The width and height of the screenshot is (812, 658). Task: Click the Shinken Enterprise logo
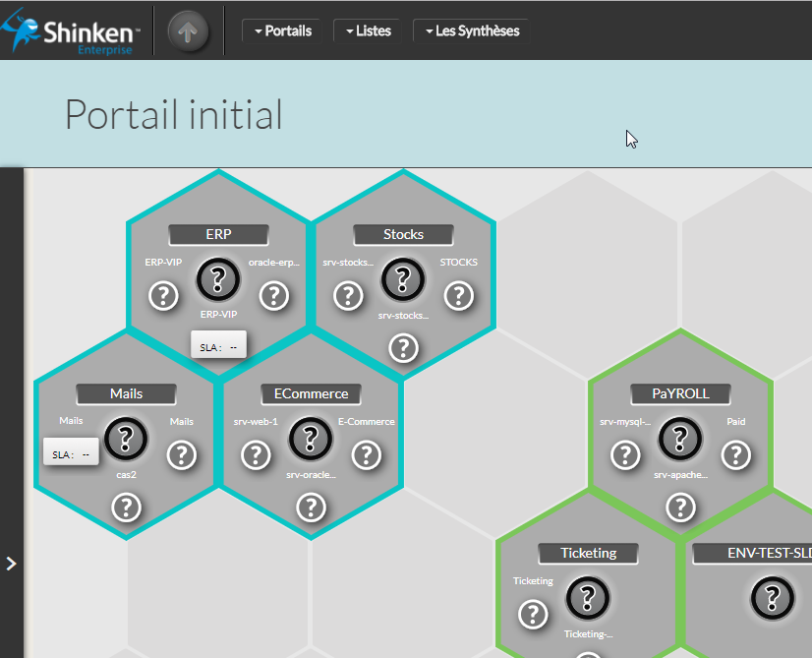click(x=74, y=32)
